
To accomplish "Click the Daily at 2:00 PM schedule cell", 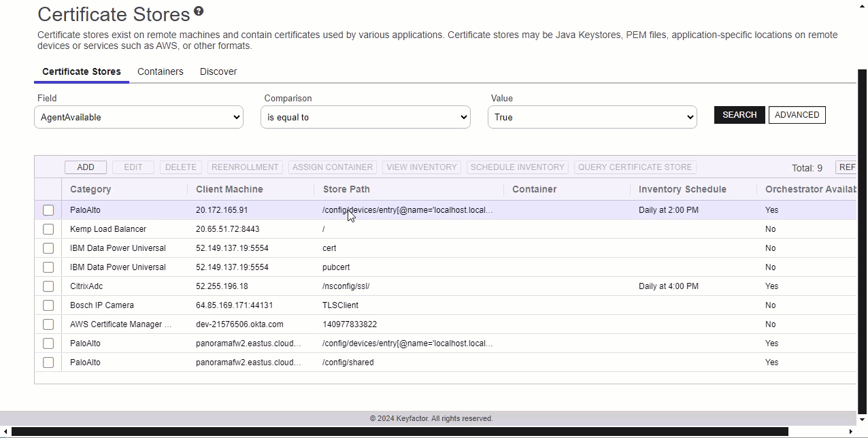I will [669, 210].
